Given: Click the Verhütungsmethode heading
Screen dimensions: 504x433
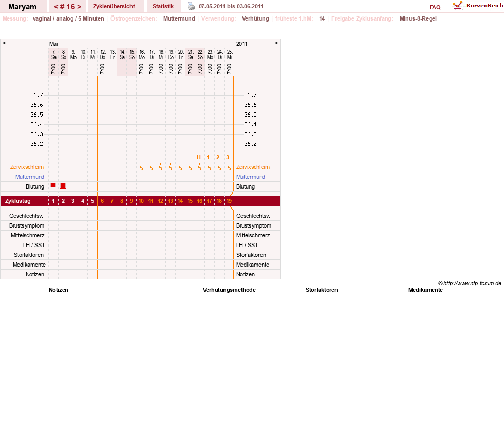Looking at the screenshot, I should click(229, 290).
